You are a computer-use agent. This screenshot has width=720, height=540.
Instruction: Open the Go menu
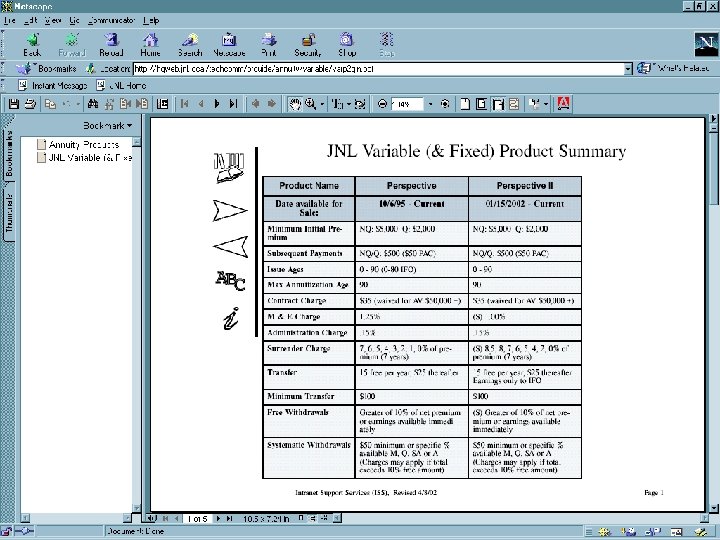(x=74, y=20)
